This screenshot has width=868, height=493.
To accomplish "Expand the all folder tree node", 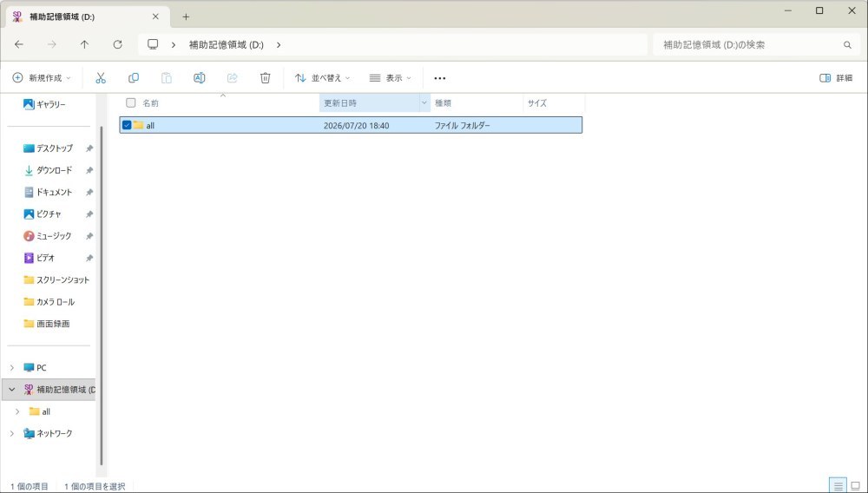I will point(17,411).
